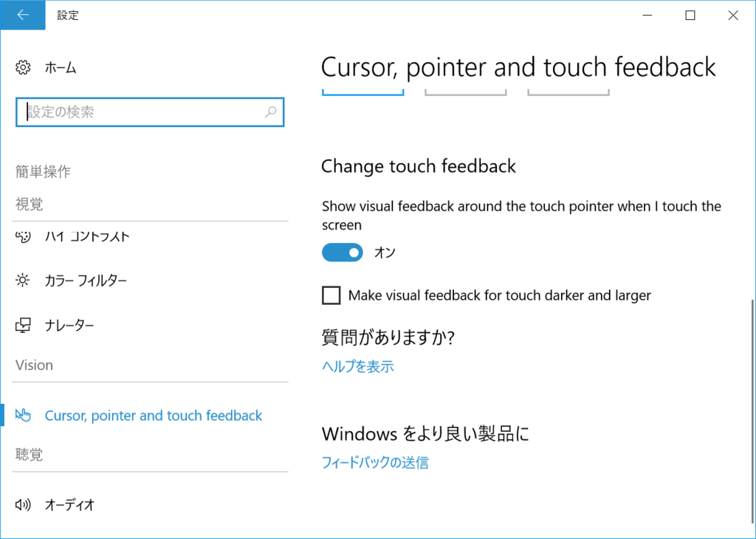The width and height of the screenshot is (756, 539).
Task: Click the Vision section label
Action: [34, 365]
